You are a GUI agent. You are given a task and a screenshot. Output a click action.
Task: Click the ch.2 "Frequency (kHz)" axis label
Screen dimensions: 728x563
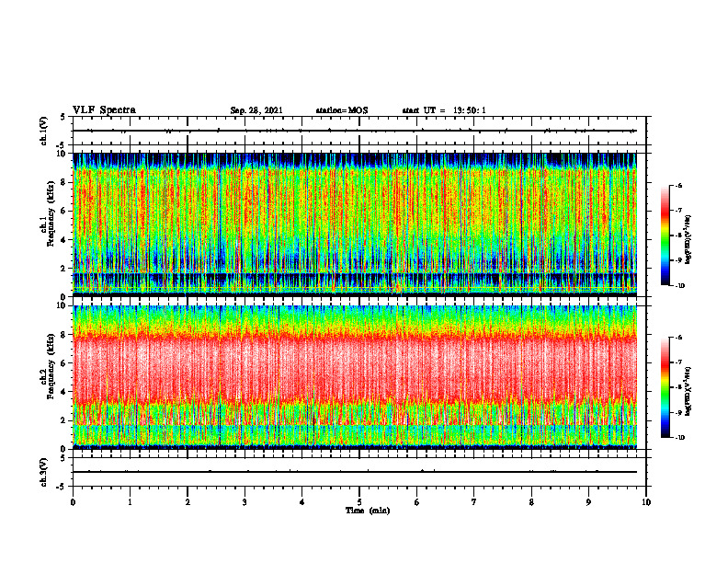pos(50,366)
